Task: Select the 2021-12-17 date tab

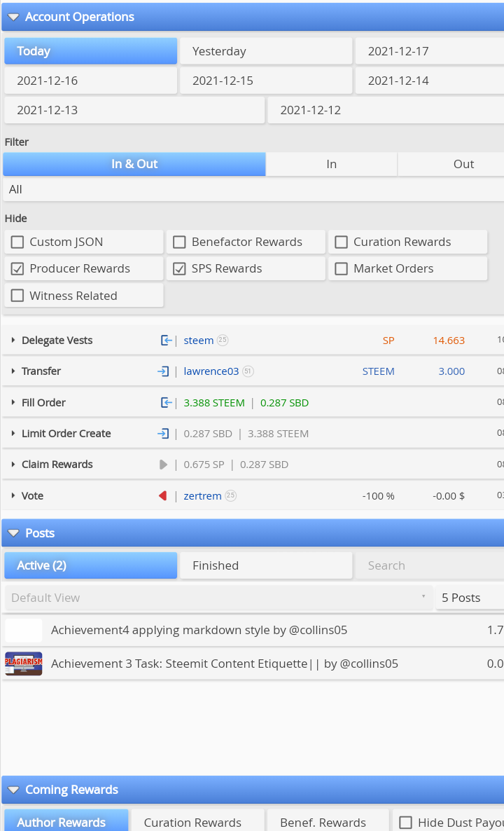Action: tap(429, 51)
